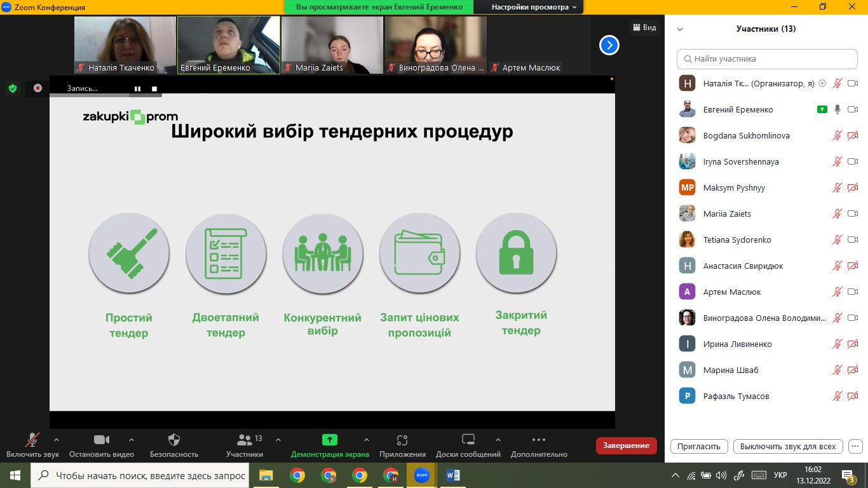This screenshot has height=488, width=868.
Task: Select Ирина Ливиненко in participants list
Action: 766,344
